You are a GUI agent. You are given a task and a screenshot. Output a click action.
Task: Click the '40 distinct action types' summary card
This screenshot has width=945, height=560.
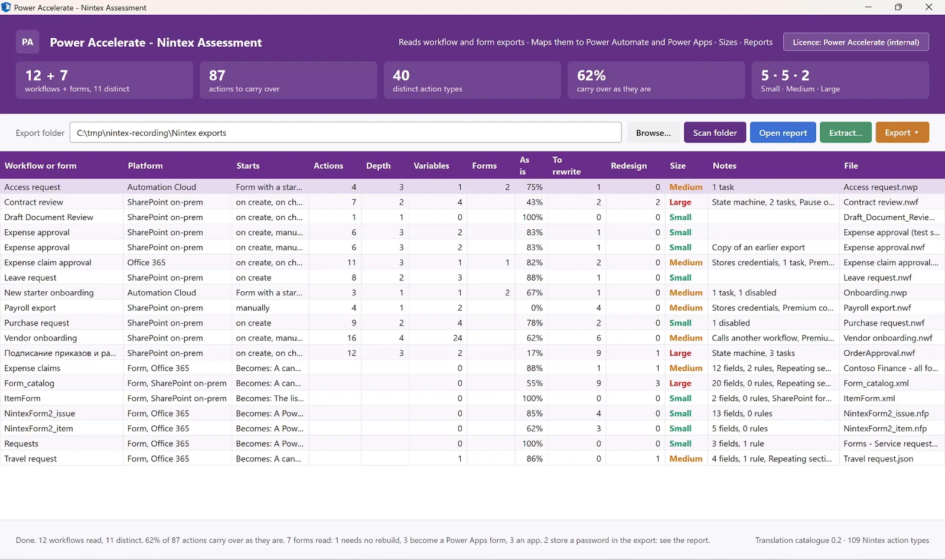(472, 80)
